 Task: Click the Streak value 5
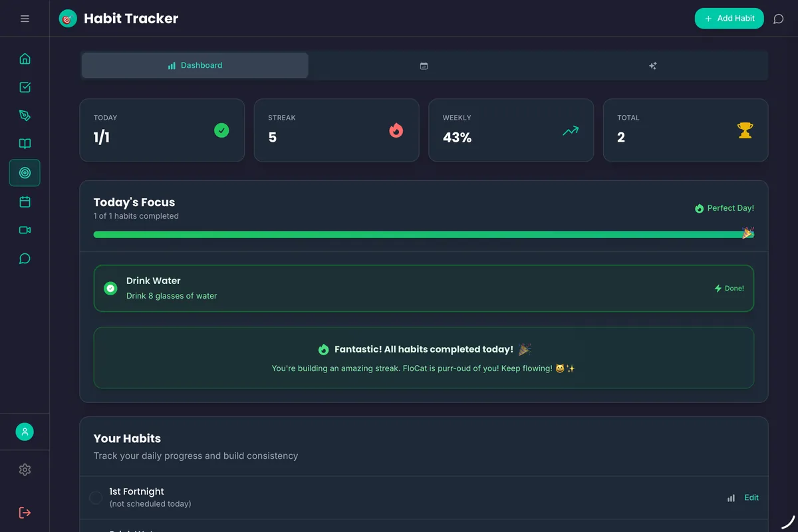[x=273, y=138]
